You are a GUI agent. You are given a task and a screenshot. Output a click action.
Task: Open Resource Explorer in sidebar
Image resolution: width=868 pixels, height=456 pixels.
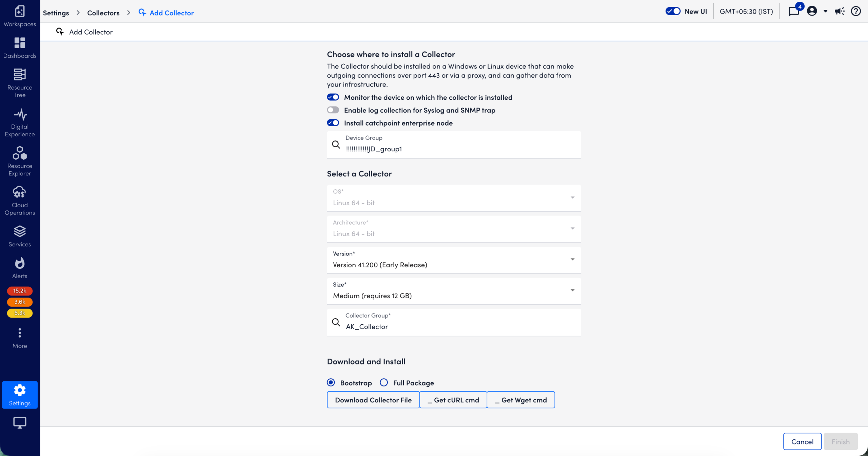(20, 161)
